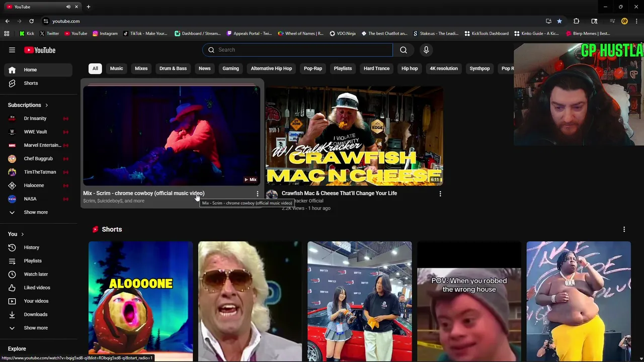
Task: Open the Home icon in sidebar
Action: pos(12,70)
